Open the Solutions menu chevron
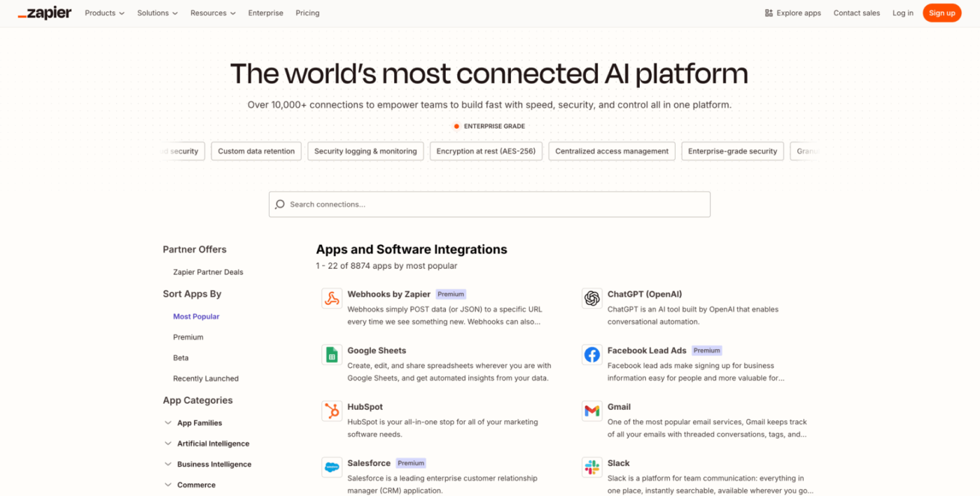The image size is (980, 496). 175,13
